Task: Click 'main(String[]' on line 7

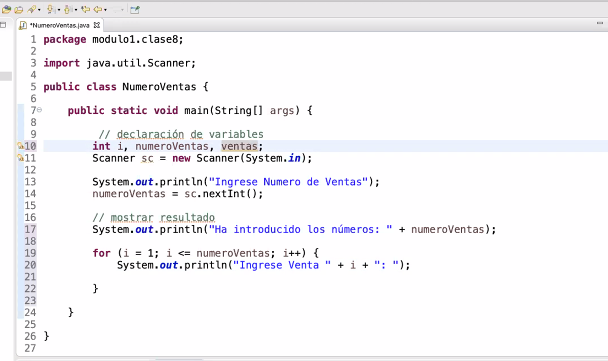Action: tap(223, 111)
